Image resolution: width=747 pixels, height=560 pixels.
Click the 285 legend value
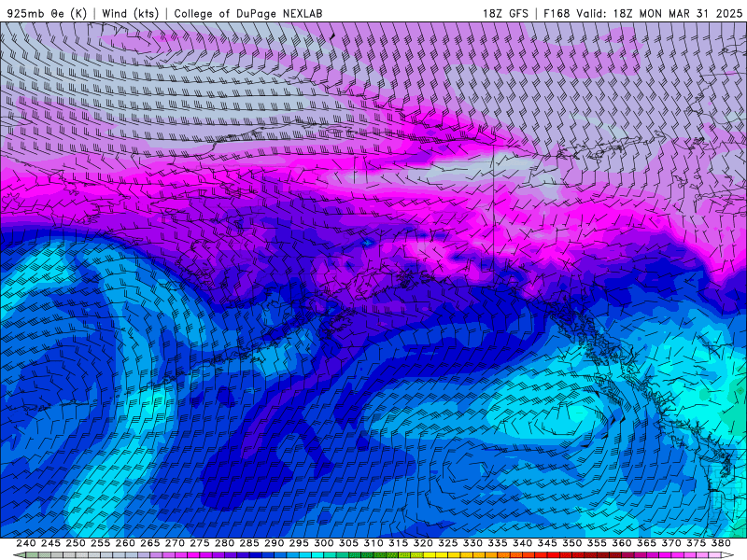(249, 543)
